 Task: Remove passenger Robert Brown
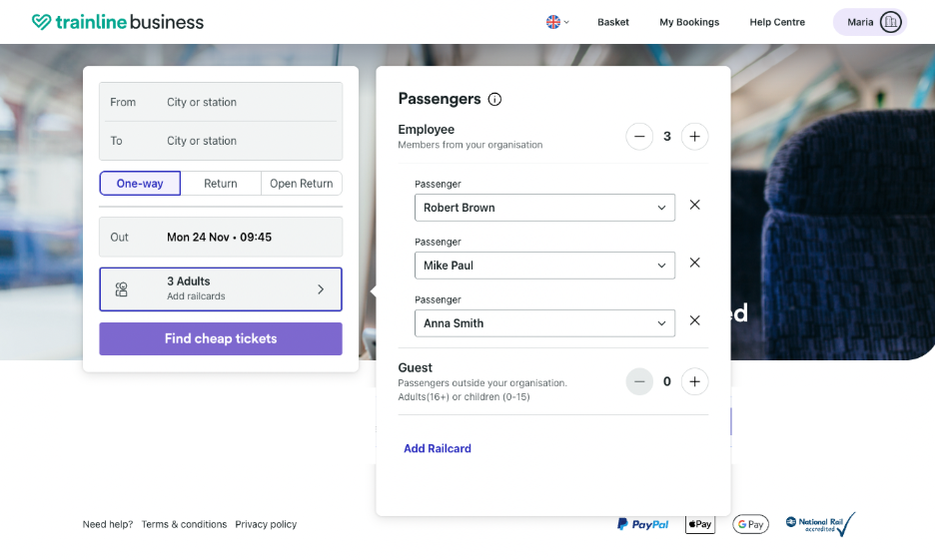click(x=695, y=206)
